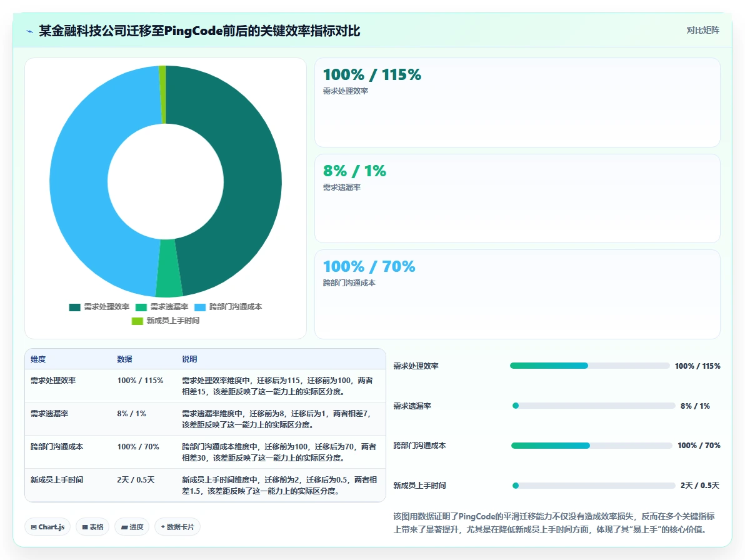Click the small blue logo icon beside the title
This screenshot has width=745, height=560.
[x=29, y=31]
